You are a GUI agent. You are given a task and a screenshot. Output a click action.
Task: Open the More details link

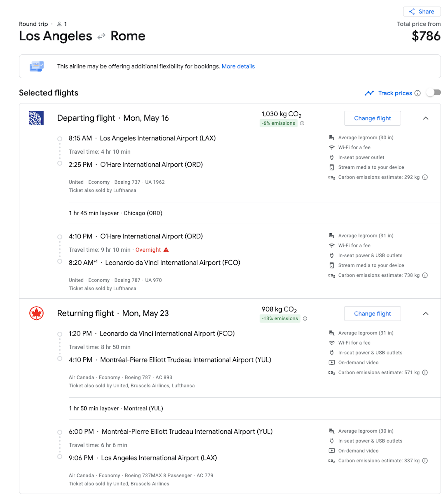[x=238, y=66]
